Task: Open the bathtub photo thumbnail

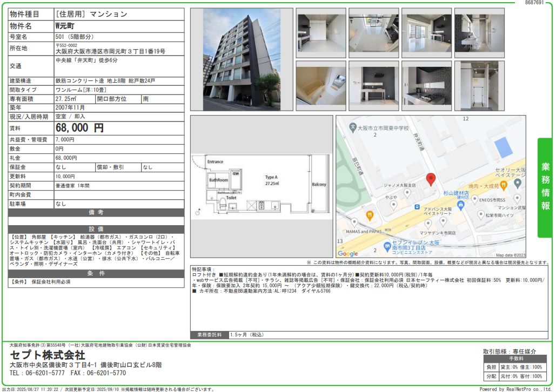Action: coord(321,85)
